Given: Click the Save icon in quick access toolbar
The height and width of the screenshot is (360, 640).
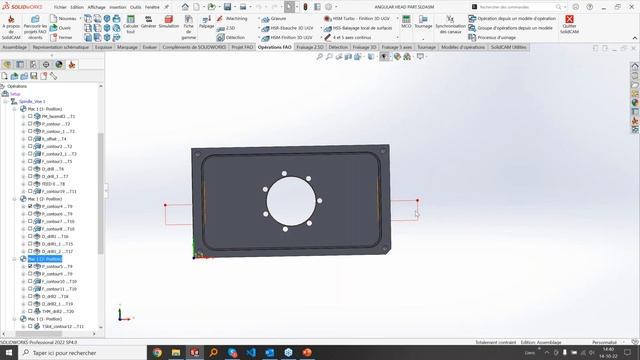Looking at the screenshot, I should [x=227, y=7].
